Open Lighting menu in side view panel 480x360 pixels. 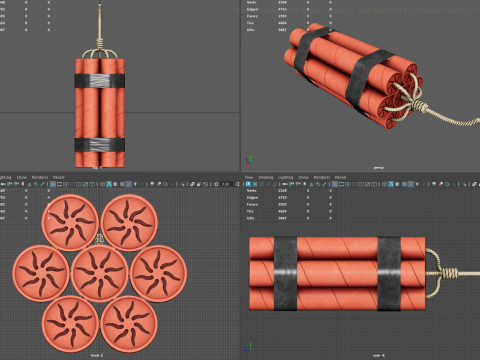pos(286,177)
